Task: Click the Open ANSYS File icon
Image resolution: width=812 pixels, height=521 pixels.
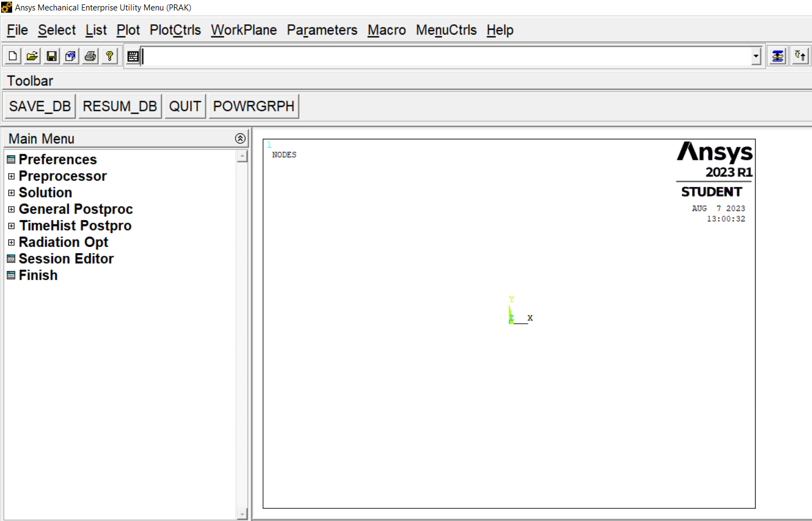Action: pos(32,56)
